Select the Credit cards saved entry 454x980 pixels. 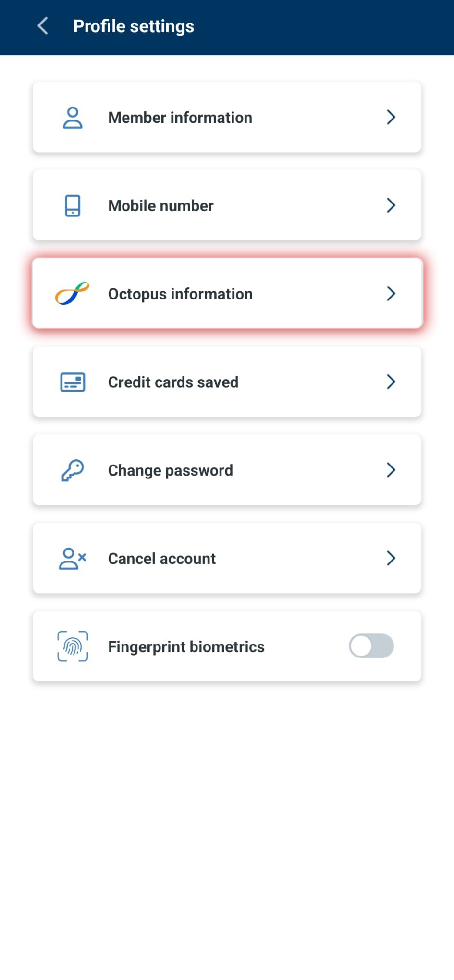[x=227, y=382]
